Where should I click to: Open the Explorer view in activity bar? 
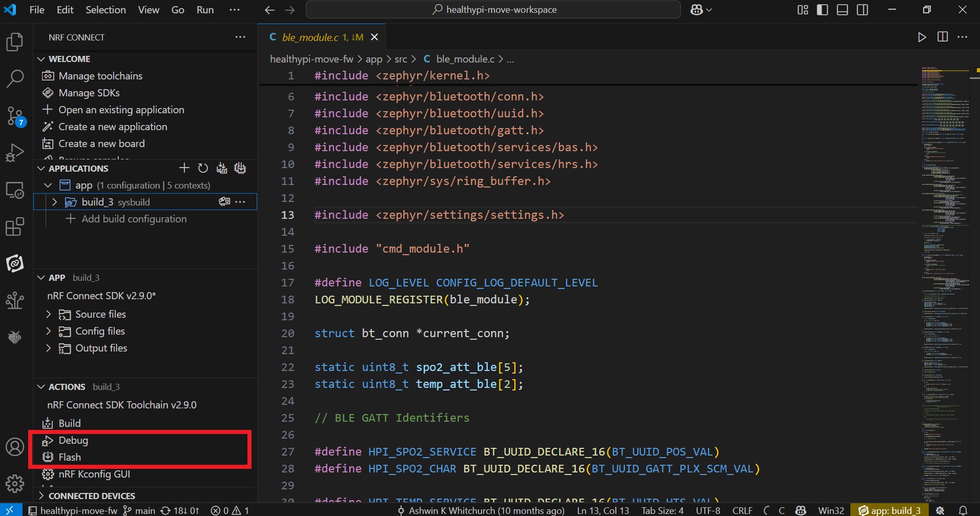coord(15,42)
